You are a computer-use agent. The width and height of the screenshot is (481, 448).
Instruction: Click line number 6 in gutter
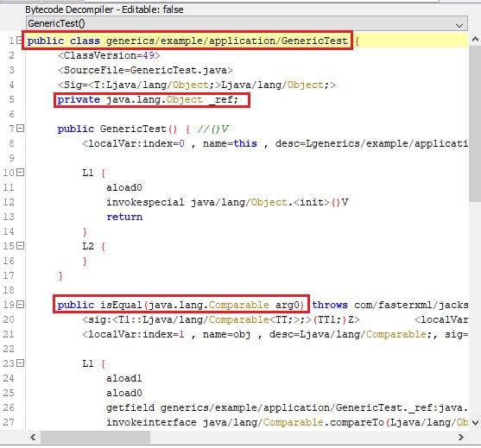coord(11,115)
